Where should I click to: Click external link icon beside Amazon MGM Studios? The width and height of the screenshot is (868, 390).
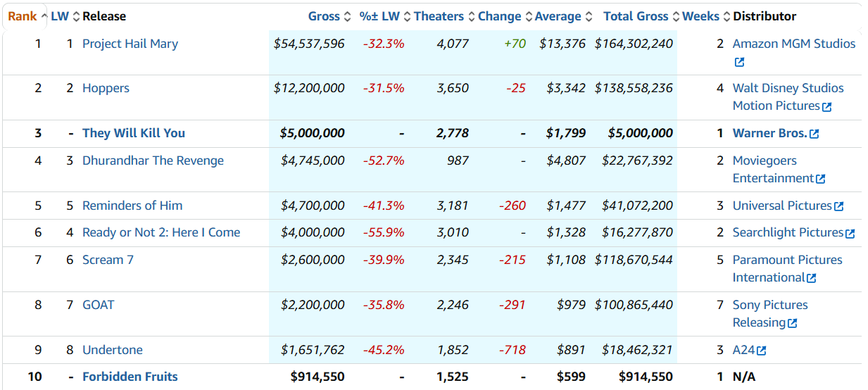point(739,62)
